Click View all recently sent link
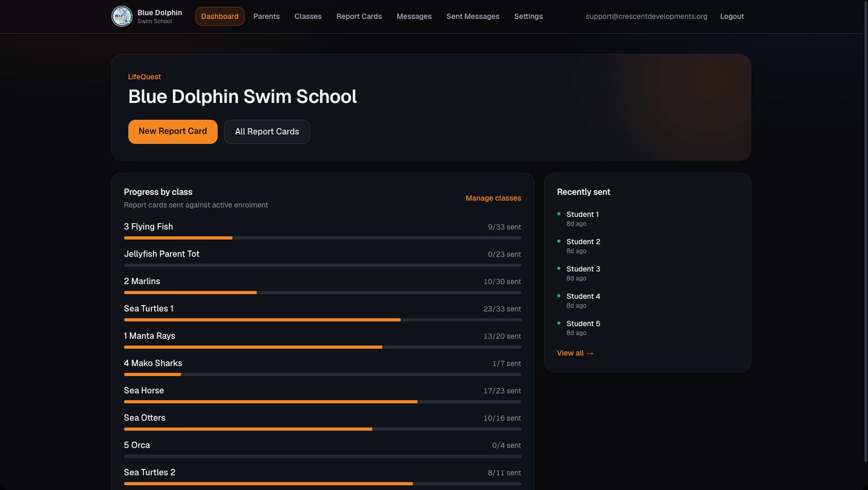The image size is (868, 490). [575, 353]
